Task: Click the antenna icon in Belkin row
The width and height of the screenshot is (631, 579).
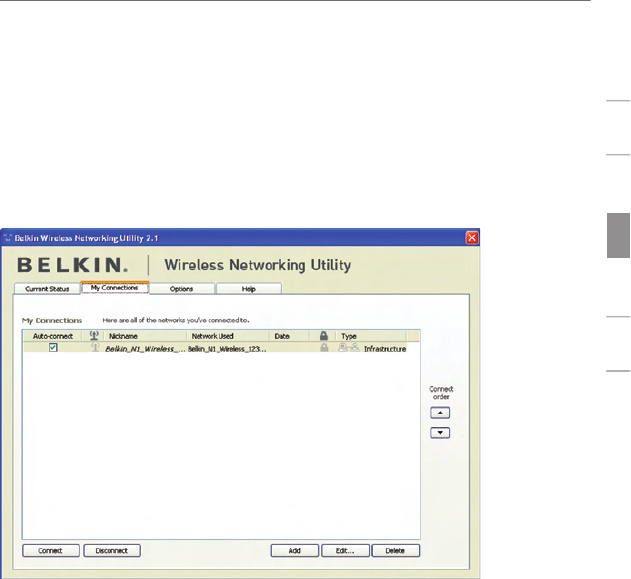Action: (x=95, y=347)
